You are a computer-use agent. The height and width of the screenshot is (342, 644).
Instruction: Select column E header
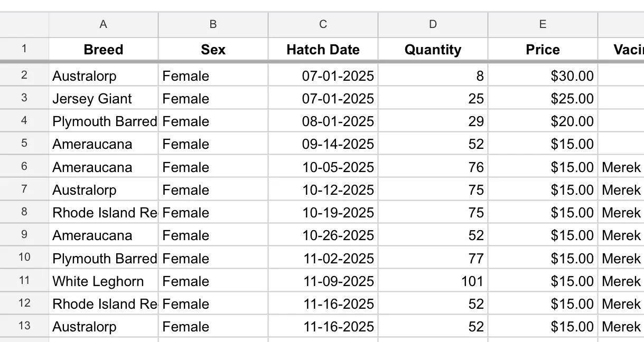click(x=543, y=24)
